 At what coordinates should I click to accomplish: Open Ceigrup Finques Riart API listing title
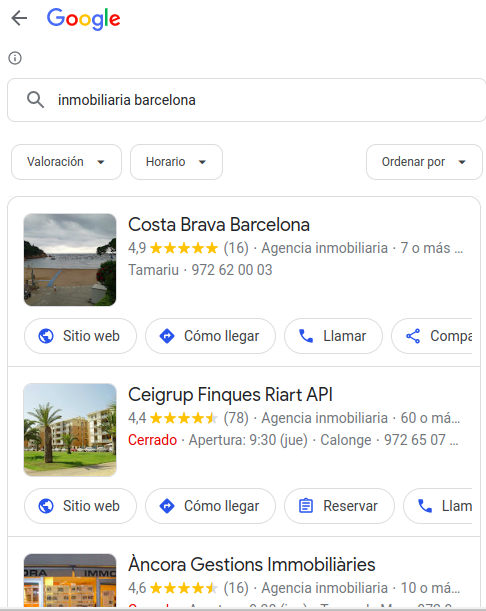pos(230,395)
